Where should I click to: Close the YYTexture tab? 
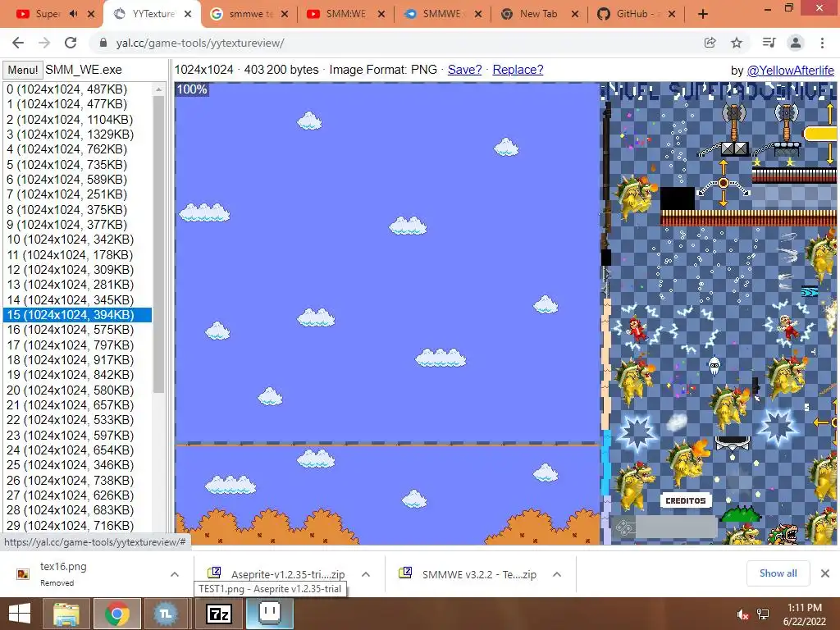[x=188, y=14]
